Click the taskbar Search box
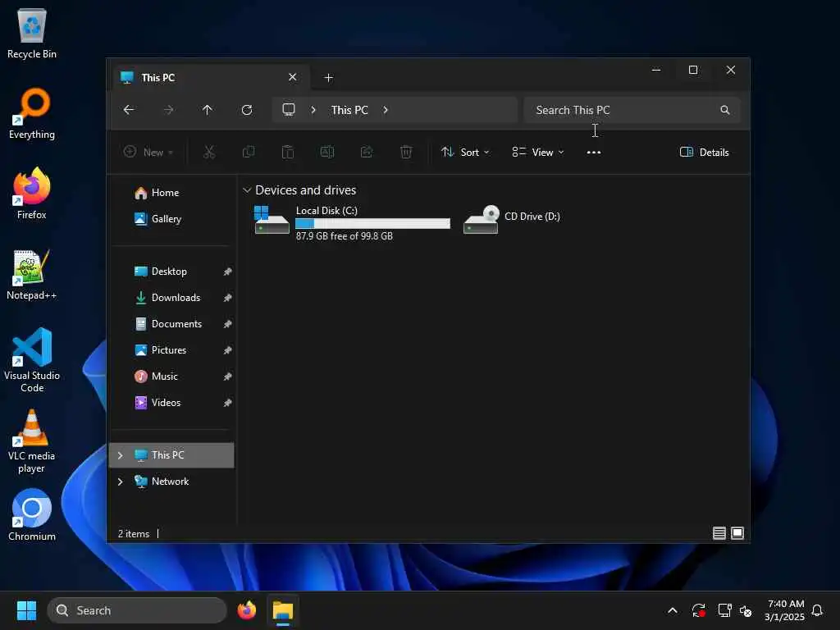This screenshot has width=840, height=630. [x=137, y=610]
